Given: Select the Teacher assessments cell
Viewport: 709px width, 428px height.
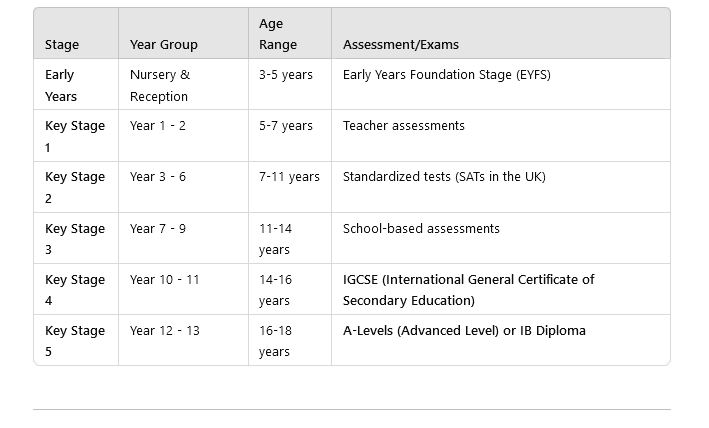Looking at the screenshot, I should tap(501, 136).
